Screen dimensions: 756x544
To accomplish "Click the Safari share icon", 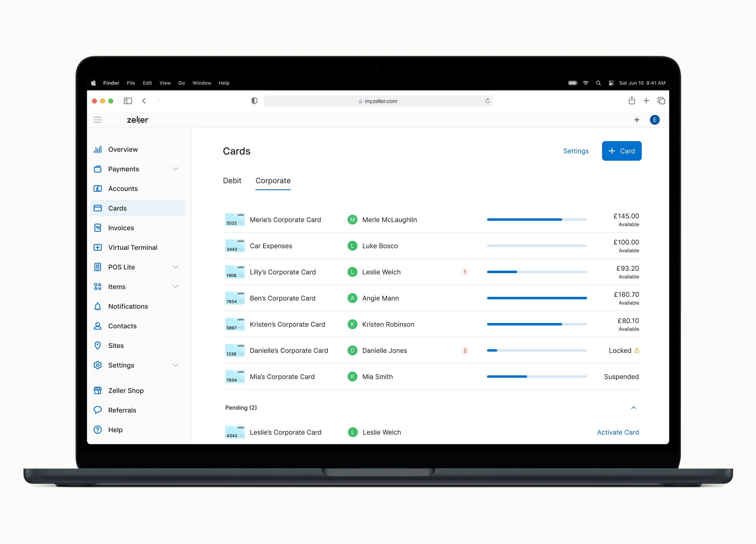I will click(632, 100).
